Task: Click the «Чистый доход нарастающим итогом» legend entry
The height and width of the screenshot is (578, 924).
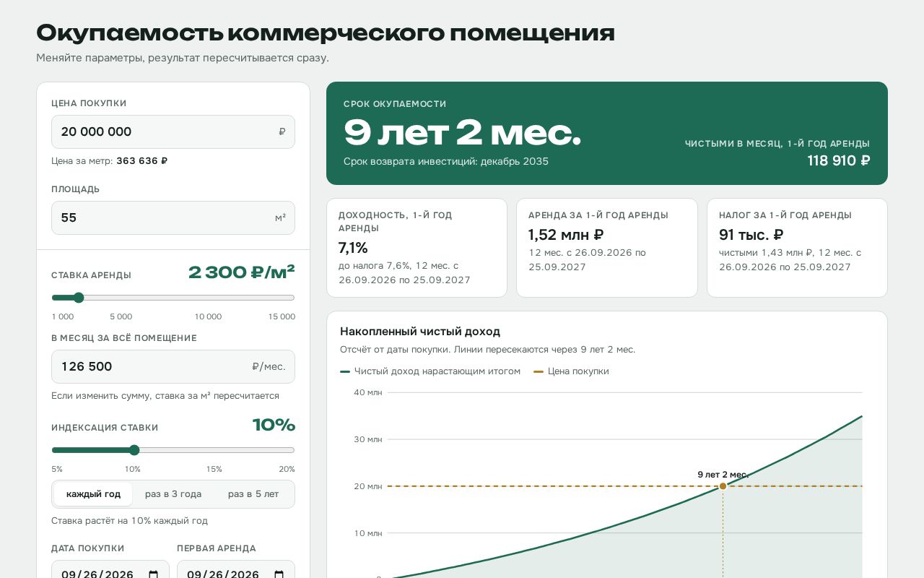Action: click(430, 371)
